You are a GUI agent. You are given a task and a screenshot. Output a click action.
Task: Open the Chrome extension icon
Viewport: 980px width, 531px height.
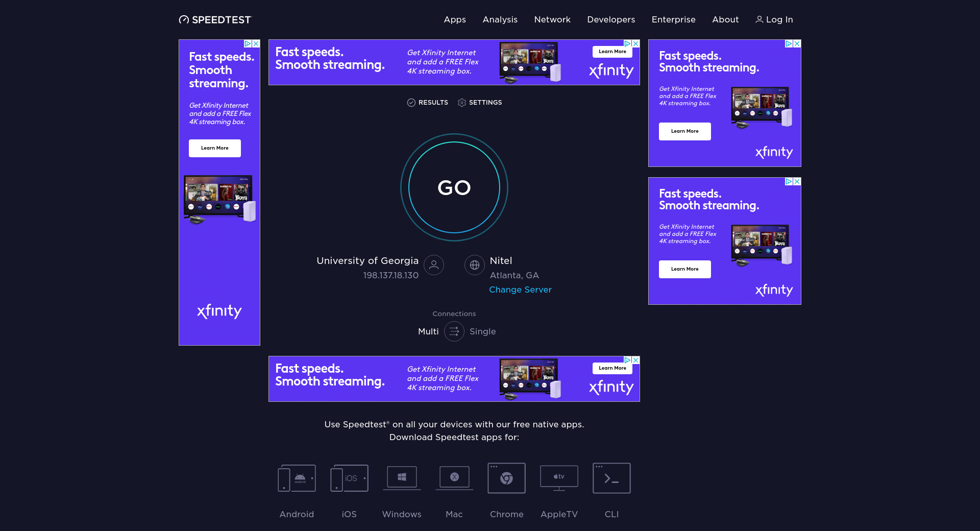point(506,478)
